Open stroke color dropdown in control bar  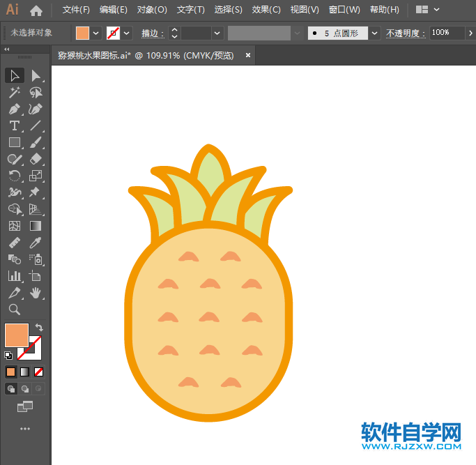click(127, 33)
